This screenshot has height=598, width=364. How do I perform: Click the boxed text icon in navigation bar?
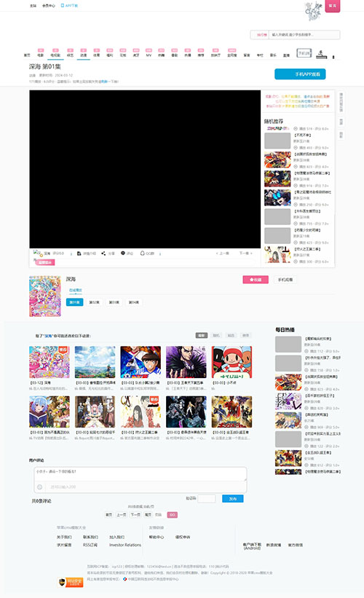(304, 53)
